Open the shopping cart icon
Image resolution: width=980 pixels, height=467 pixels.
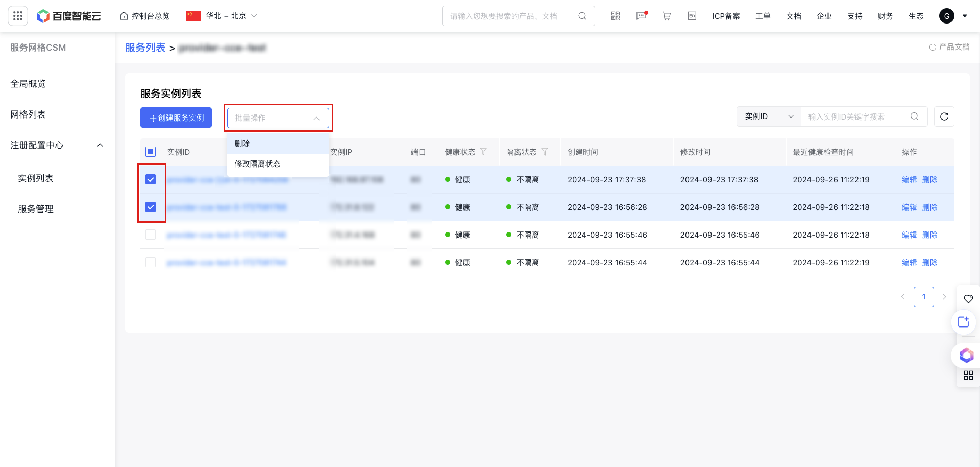[x=667, y=16]
